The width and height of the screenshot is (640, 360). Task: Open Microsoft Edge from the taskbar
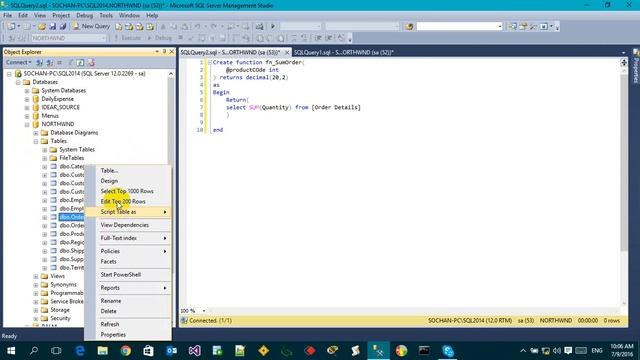click(x=80, y=351)
